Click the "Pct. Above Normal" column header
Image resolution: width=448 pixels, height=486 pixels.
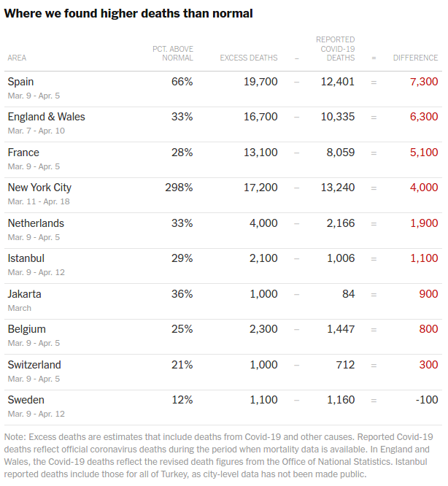coord(173,53)
